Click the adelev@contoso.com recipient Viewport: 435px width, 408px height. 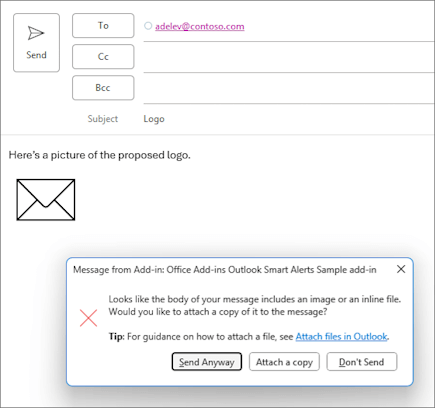[x=200, y=26]
